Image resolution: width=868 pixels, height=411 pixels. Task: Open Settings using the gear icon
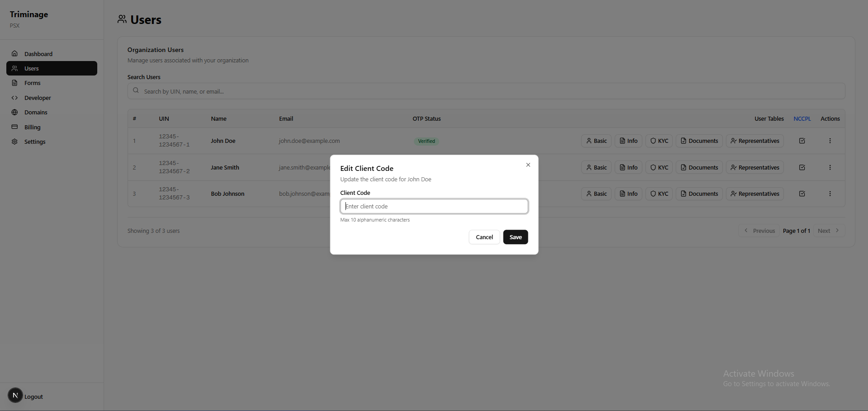[x=15, y=142]
